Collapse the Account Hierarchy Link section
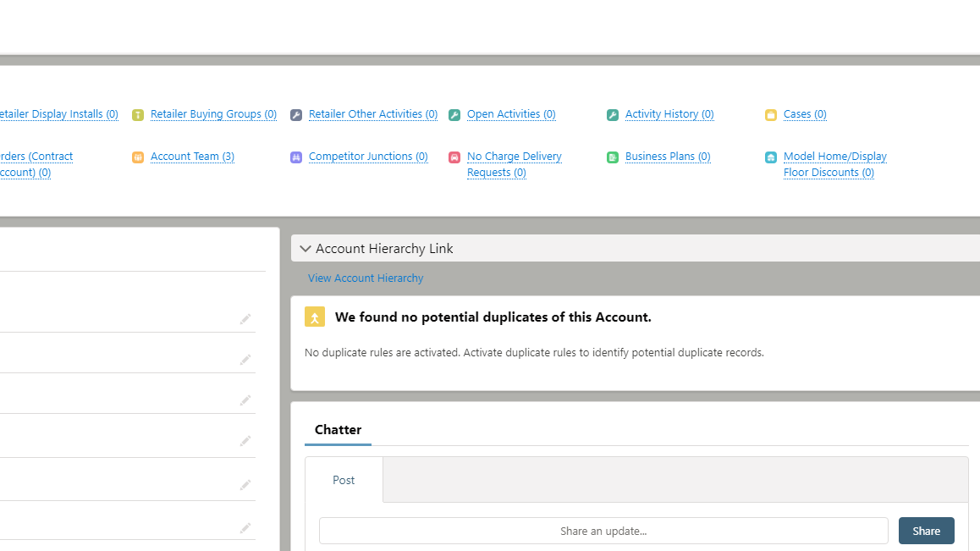This screenshot has height=551, width=980. pos(306,249)
